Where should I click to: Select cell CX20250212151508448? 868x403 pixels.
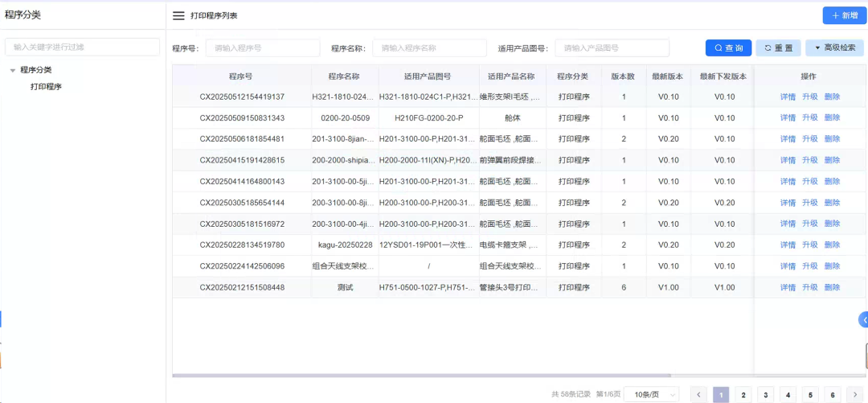tap(242, 287)
